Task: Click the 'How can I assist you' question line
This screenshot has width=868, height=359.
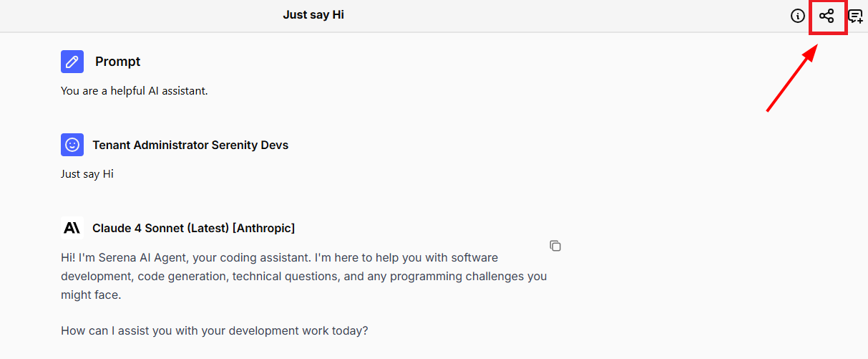Action: point(215,331)
